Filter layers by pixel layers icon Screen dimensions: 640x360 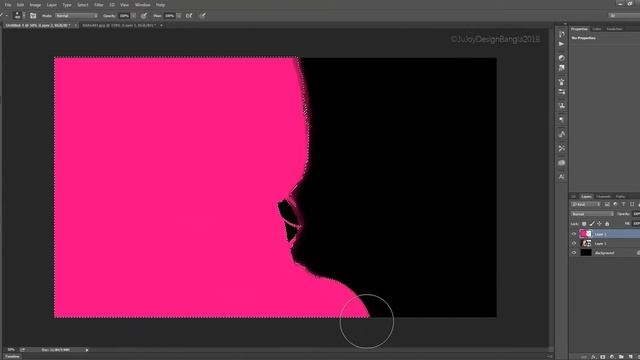pos(607,204)
